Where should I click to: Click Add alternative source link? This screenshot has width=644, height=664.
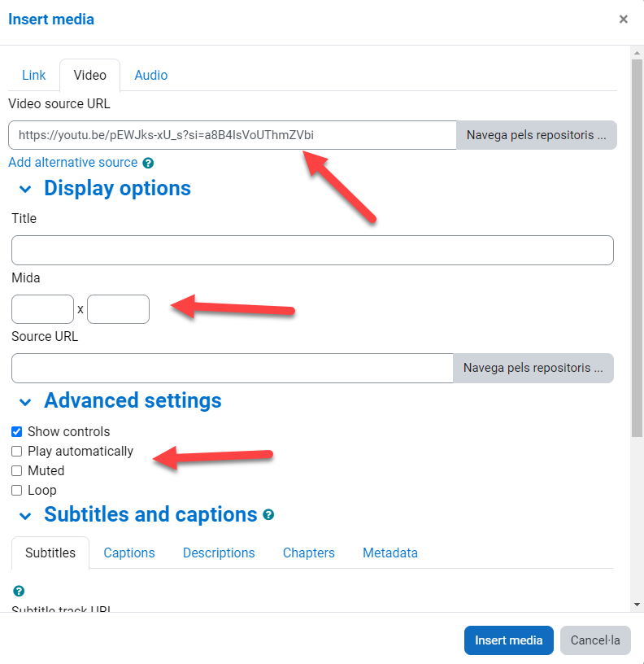click(73, 163)
